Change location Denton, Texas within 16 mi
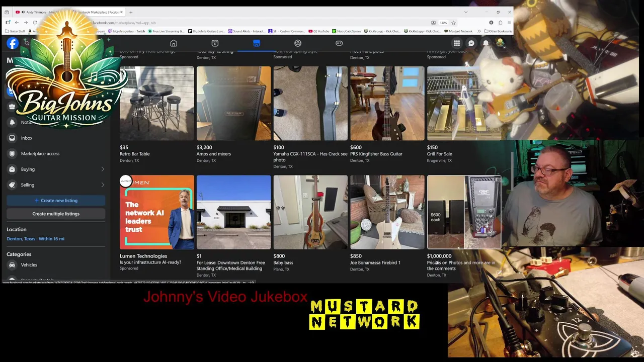The height and width of the screenshot is (362, 644). [x=35, y=239]
